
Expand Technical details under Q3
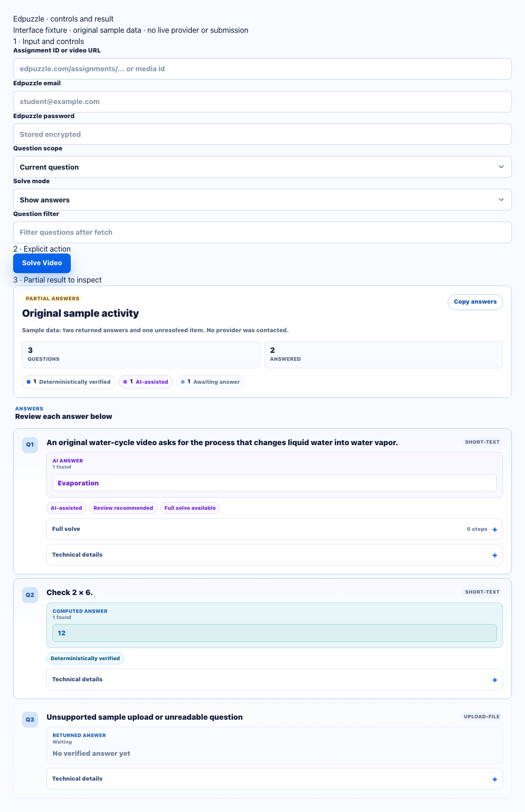coord(274,779)
